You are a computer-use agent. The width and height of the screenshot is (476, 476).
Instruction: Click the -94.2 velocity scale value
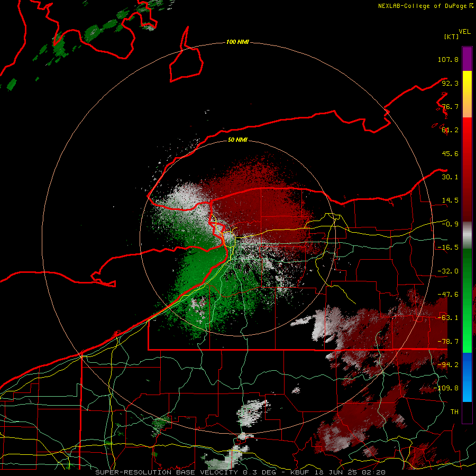coord(448,365)
